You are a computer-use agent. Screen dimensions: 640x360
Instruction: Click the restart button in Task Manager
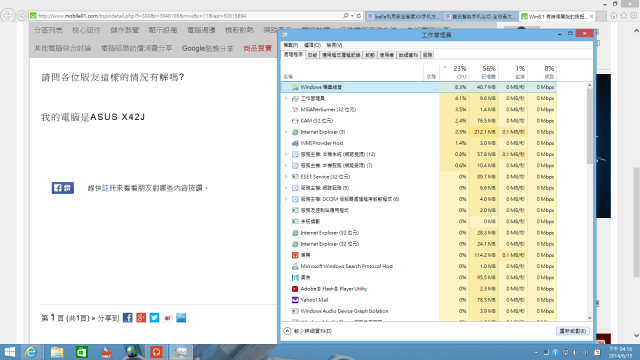click(x=573, y=331)
